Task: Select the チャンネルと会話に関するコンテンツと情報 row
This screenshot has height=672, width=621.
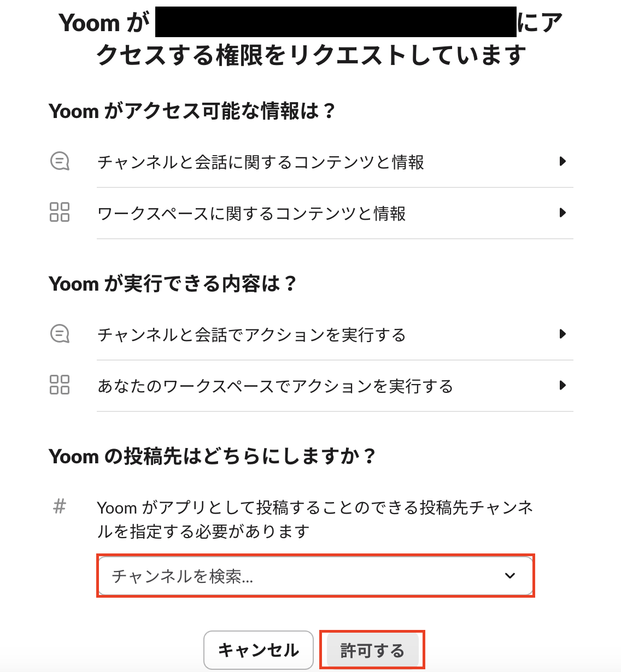Action: tap(261, 161)
